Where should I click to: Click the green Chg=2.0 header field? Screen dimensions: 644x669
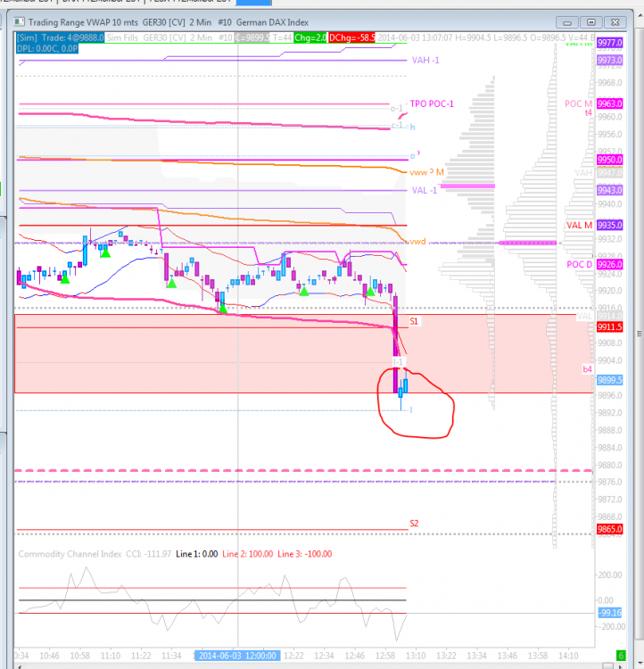click(310, 37)
